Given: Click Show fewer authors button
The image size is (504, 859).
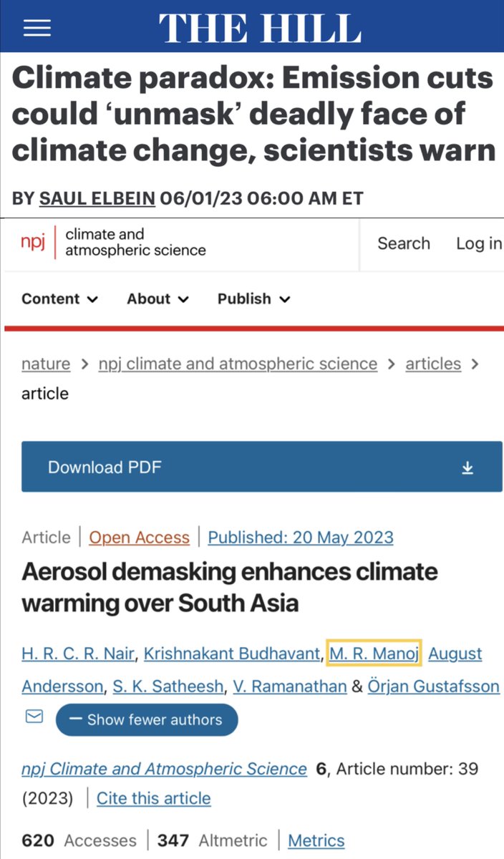Looking at the screenshot, I should 146,719.
